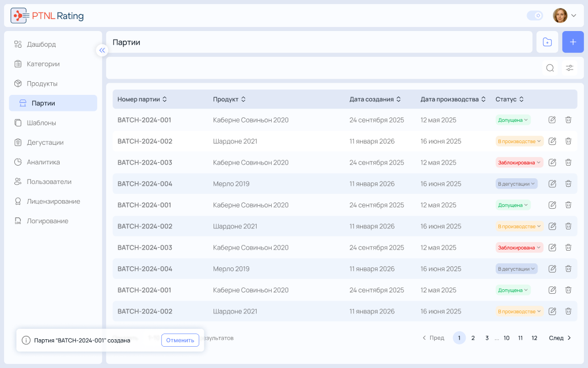Screen dimensions: 588x368
Task: Delete the first BATCH-2024-003 row using trash icon
Action: 568,162
